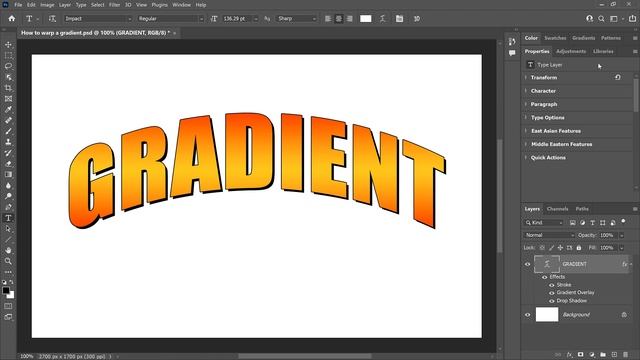The width and height of the screenshot is (640, 360).
Task: Click the 3D text button in options bar
Action: coord(417,18)
